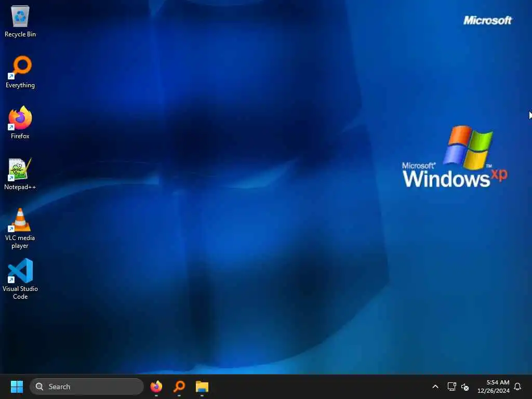This screenshot has width=532, height=399.
Task: Select the Firefox desktop shortcut
Action: pos(20,123)
